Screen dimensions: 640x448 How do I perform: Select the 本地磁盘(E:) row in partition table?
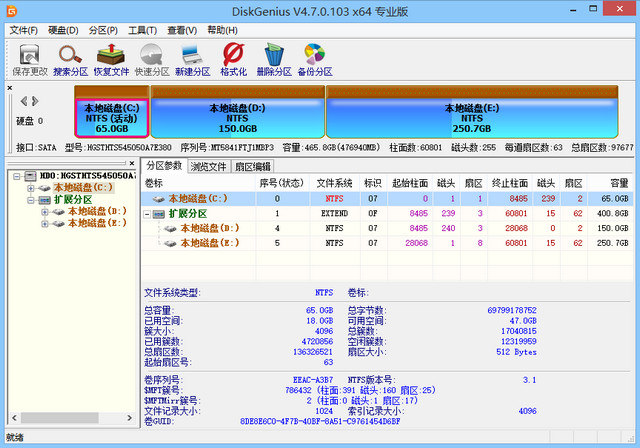pos(210,243)
